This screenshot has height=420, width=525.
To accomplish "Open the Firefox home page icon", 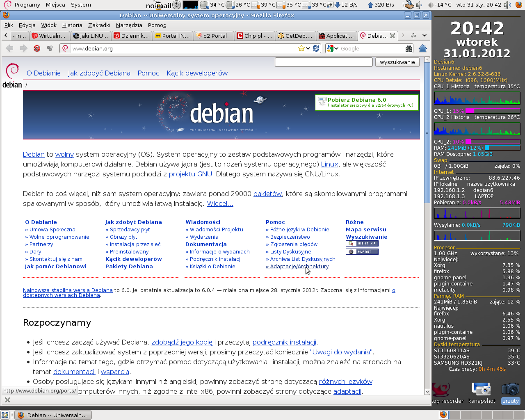I will [x=423, y=48].
